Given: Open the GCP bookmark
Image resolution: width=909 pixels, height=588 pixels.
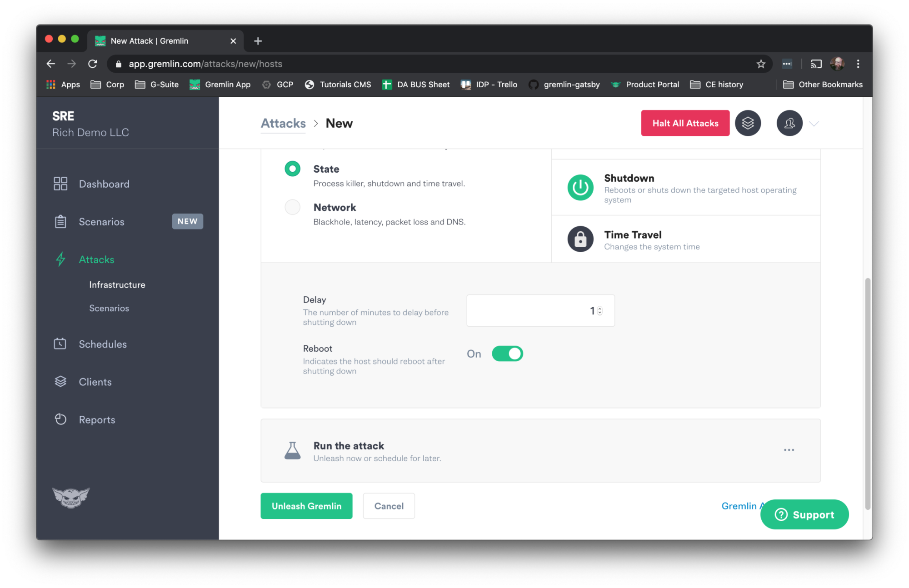Looking at the screenshot, I should pyautogui.click(x=277, y=85).
